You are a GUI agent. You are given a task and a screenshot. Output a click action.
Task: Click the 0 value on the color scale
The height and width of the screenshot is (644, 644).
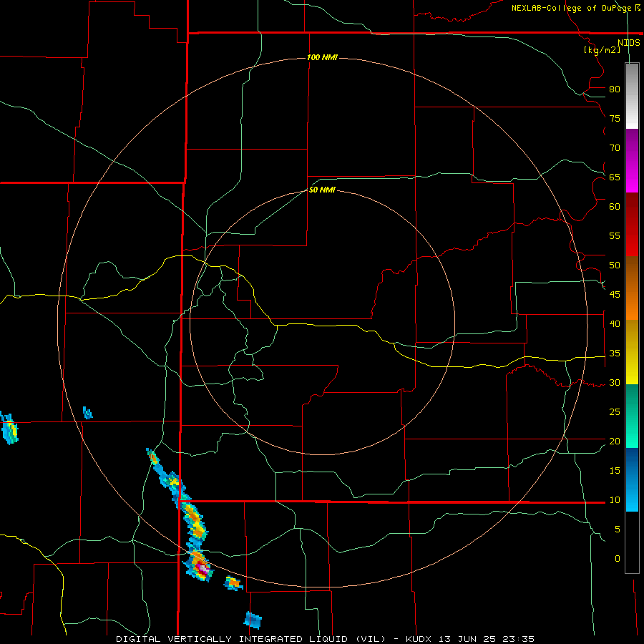tap(618, 559)
